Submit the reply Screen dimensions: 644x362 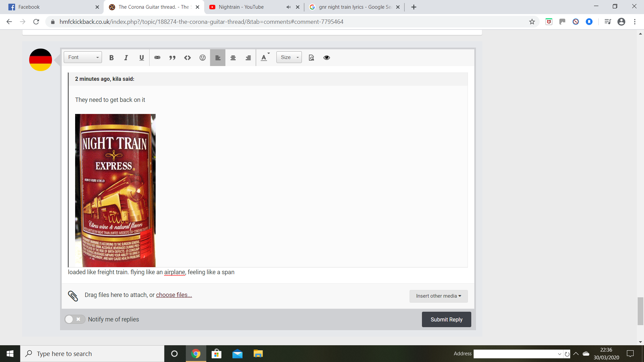(x=446, y=319)
